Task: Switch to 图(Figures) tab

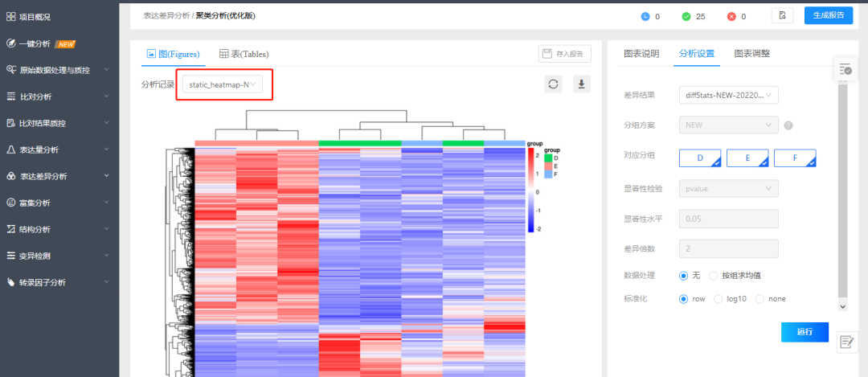Action: [173, 54]
